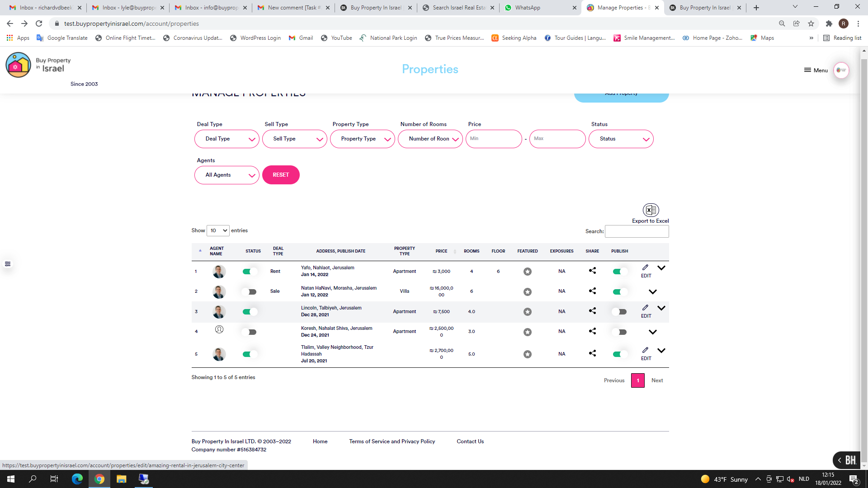Toggle status switch for Natan HaNavi property
868x488 pixels.
click(x=249, y=292)
